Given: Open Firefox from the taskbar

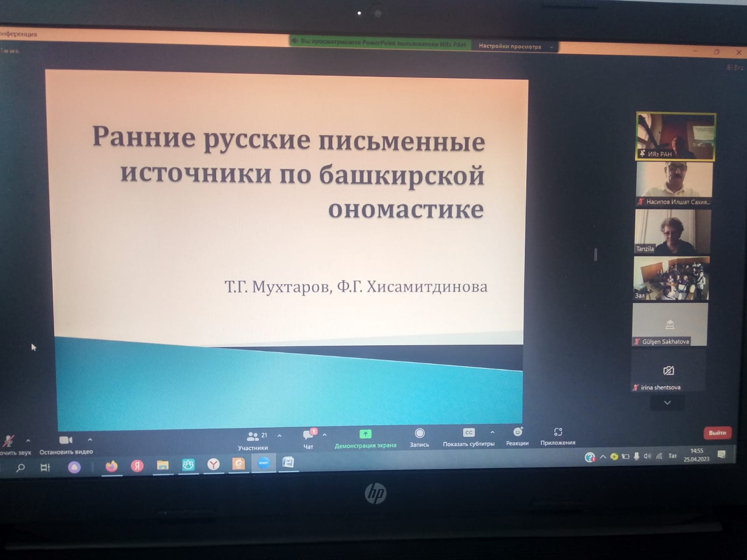Looking at the screenshot, I should pyautogui.click(x=111, y=466).
